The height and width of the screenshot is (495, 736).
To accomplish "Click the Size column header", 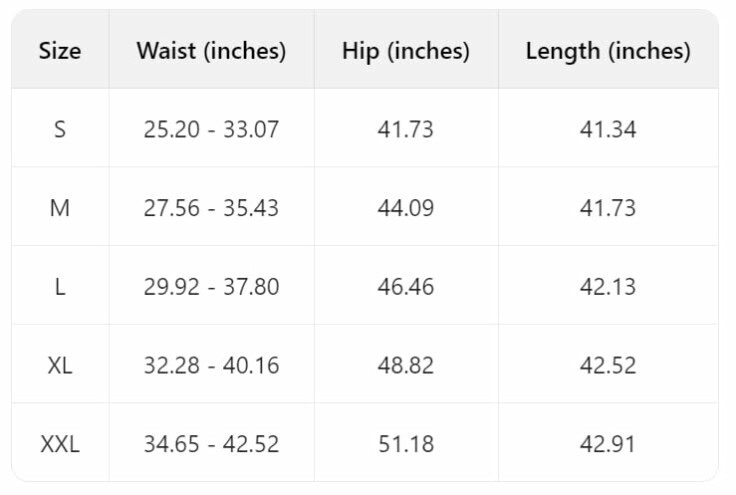I will point(60,51).
